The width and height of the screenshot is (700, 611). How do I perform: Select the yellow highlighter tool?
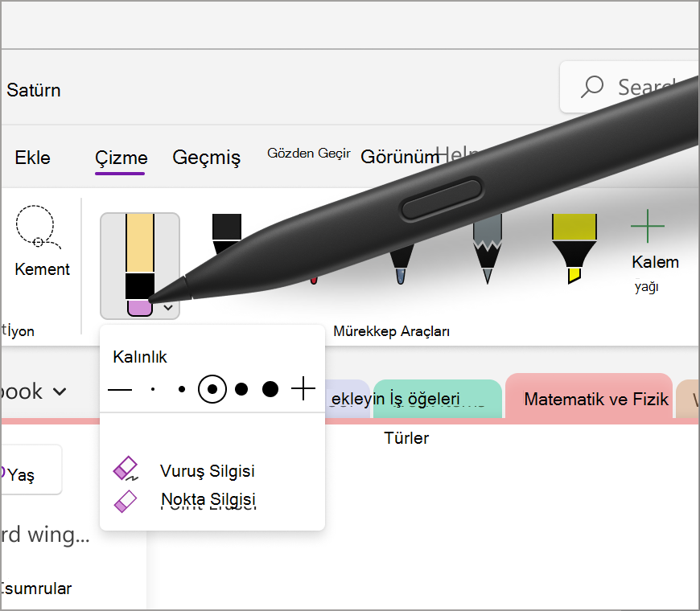coord(574,248)
